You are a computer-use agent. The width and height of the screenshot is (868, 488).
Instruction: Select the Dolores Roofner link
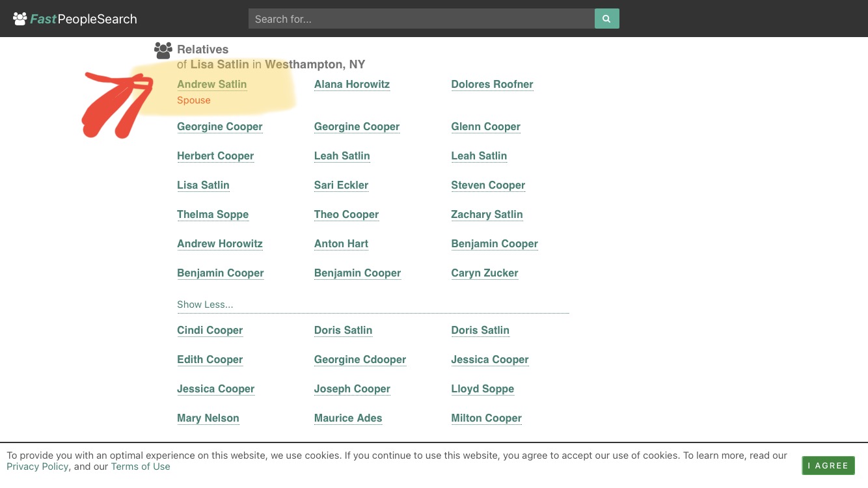click(x=492, y=84)
